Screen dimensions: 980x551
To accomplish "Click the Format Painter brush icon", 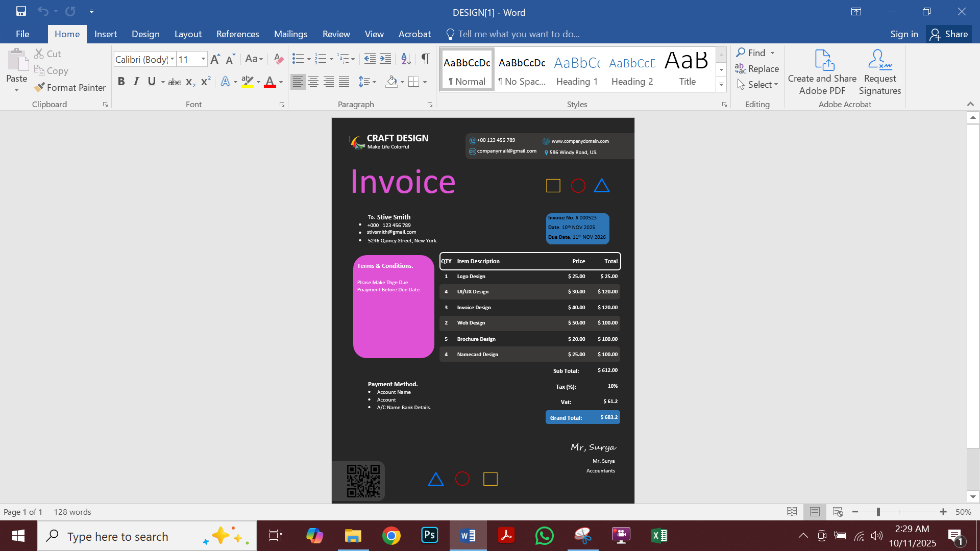I will point(39,88).
